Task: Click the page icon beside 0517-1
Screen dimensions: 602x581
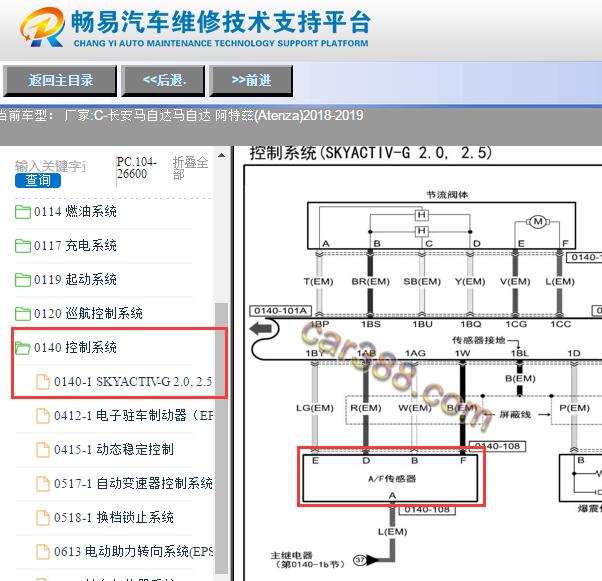Action: pos(43,483)
